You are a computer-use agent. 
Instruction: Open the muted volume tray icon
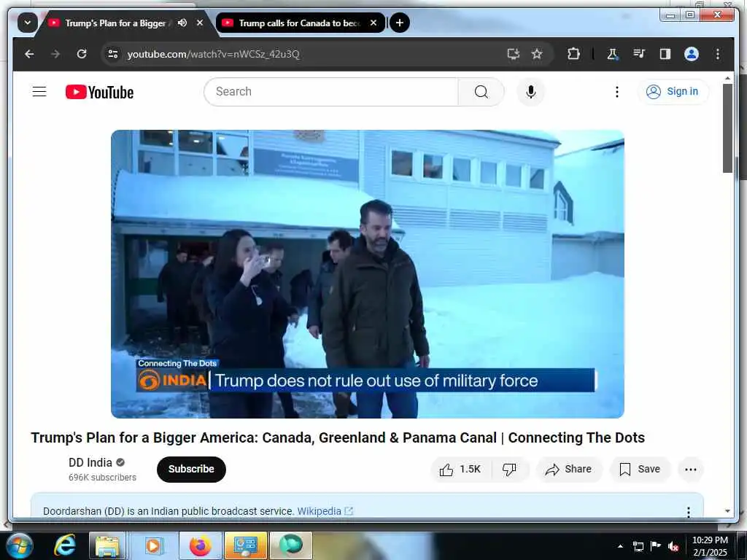coord(673,546)
